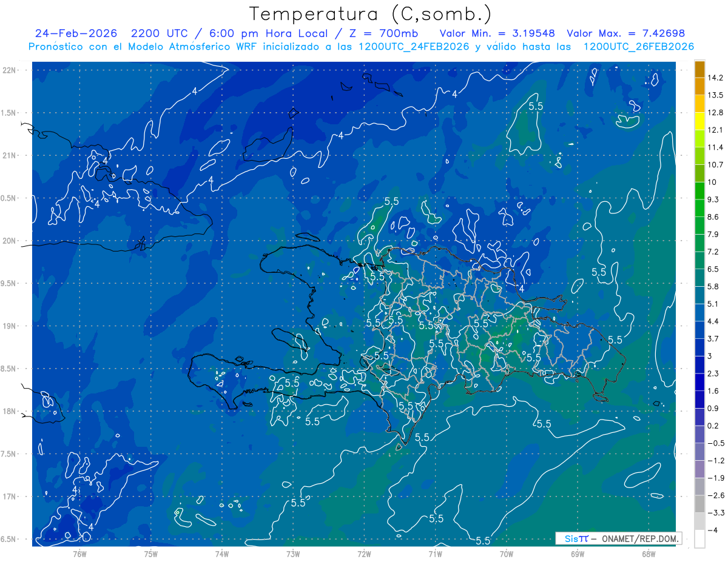Click the "1200UTC_26FEB2026" valid-until time

638,47
